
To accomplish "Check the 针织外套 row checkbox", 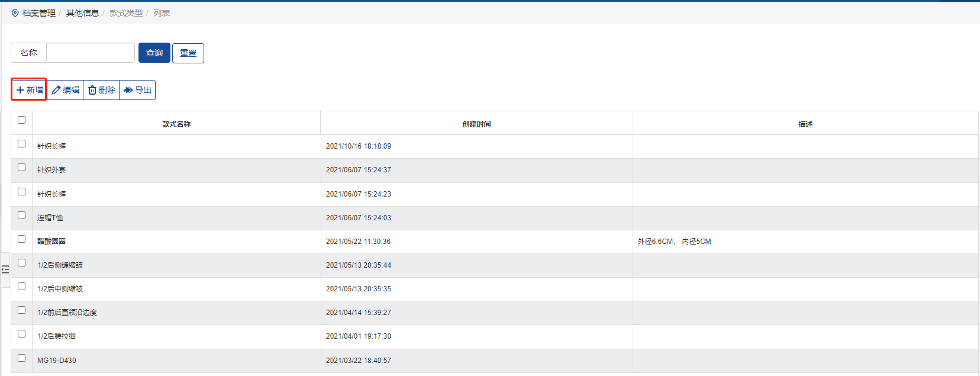I will point(22,168).
